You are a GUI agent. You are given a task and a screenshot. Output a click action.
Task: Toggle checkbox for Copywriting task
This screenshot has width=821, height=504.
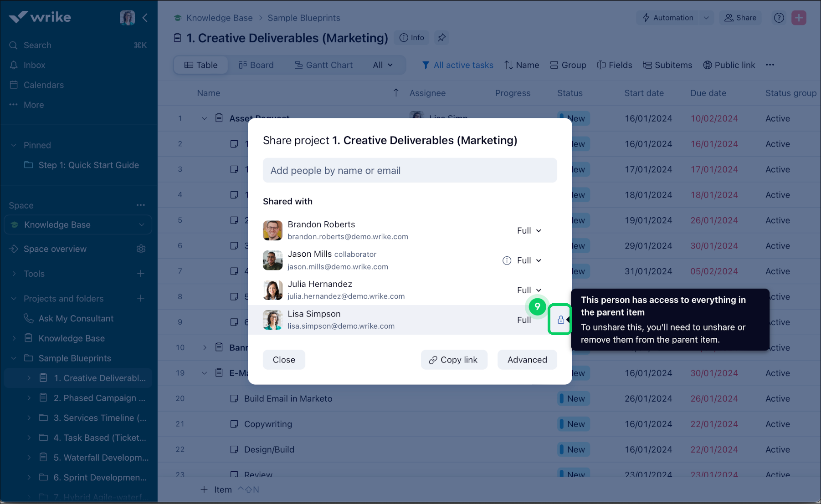click(234, 424)
